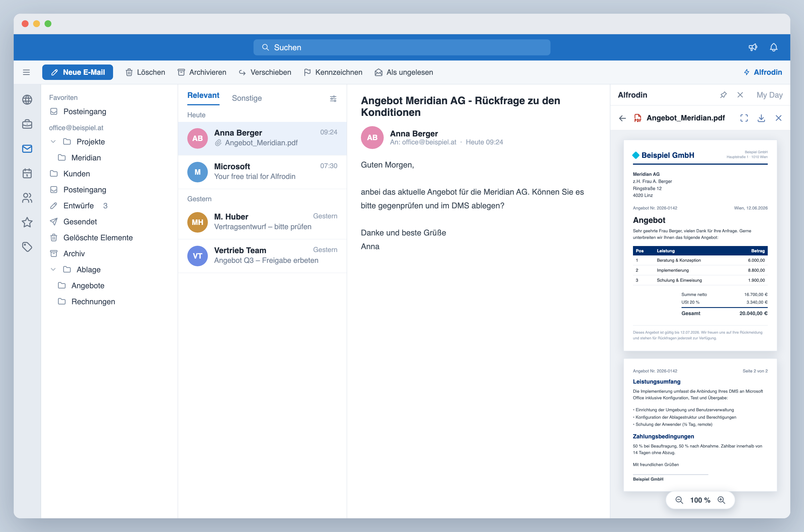This screenshot has width=804, height=532.
Task: Click the Löschen toolbar button
Action: (145, 72)
